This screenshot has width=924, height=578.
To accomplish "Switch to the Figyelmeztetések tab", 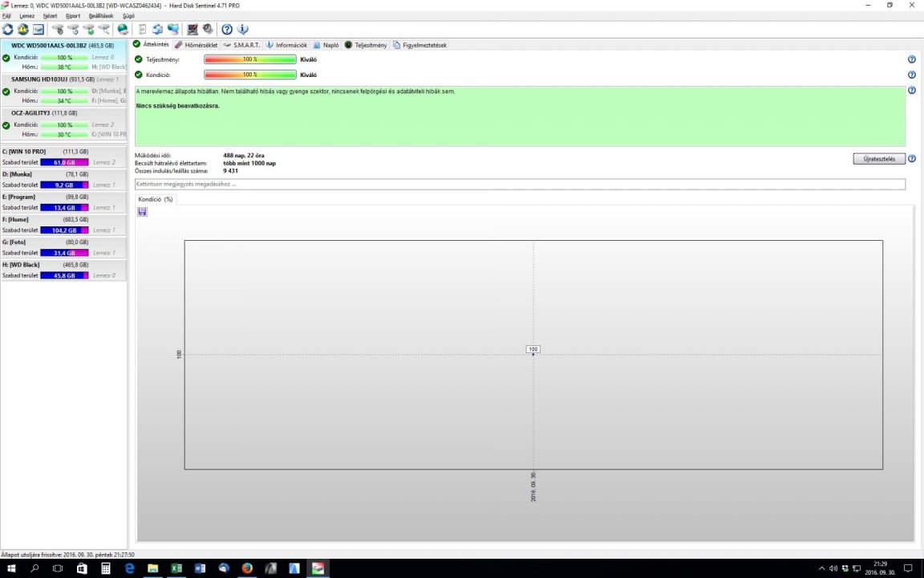I will point(420,45).
